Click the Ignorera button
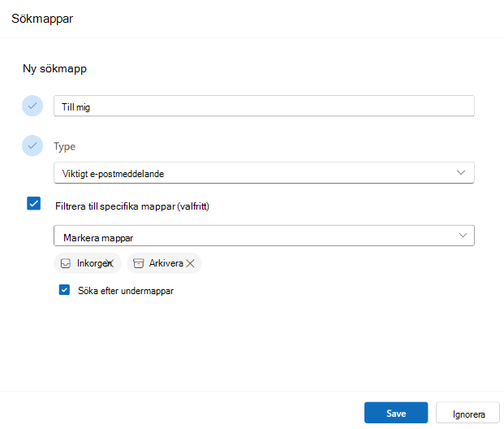Viewport: 504px width, 429px height. [467, 413]
